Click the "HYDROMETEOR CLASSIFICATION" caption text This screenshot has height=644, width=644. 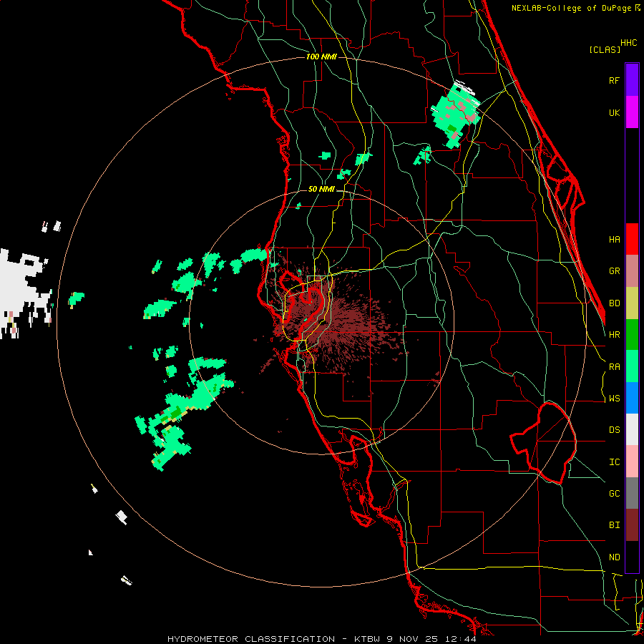click(x=251, y=639)
